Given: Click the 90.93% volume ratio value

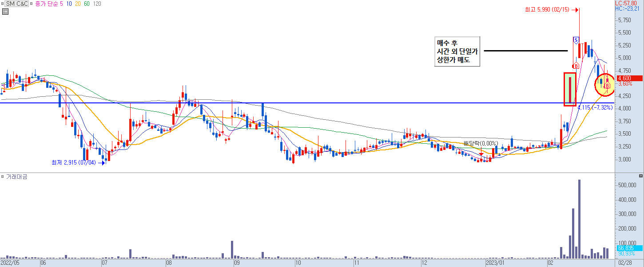Looking at the screenshot, I should (x=626, y=254).
